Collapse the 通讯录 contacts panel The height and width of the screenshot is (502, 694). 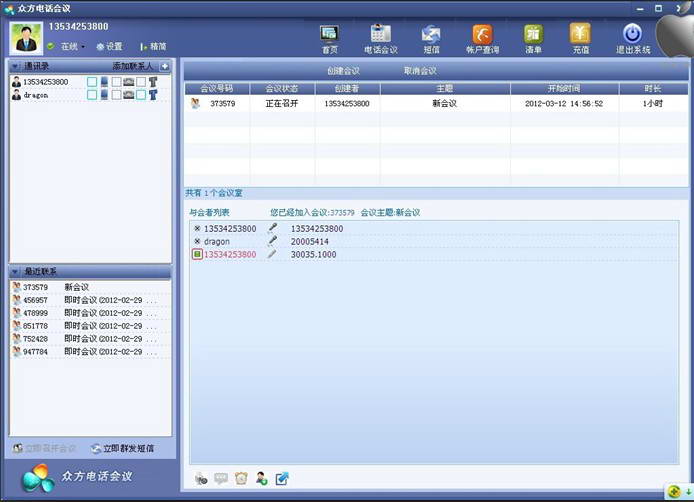[x=16, y=66]
